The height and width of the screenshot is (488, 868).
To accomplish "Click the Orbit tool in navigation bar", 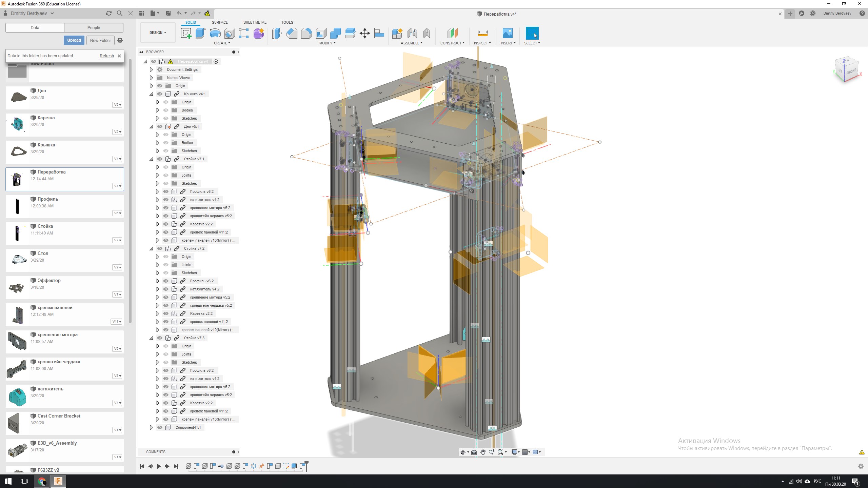I will click(x=463, y=452).
